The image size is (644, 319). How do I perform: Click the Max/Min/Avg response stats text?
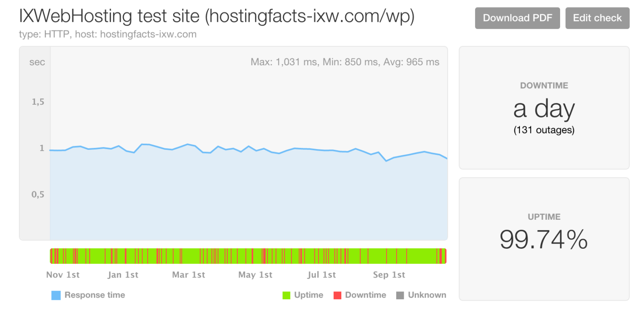[345, 62]
